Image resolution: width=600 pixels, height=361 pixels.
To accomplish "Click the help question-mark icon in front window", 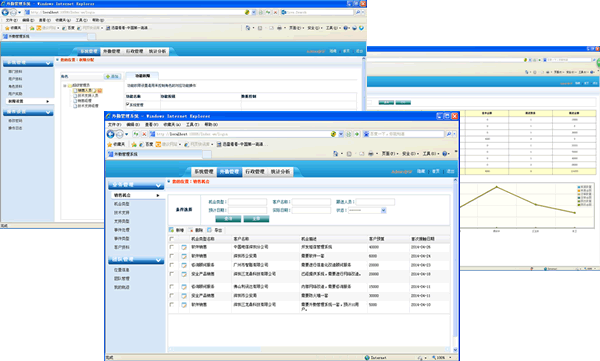I will [x=445, y=154].
